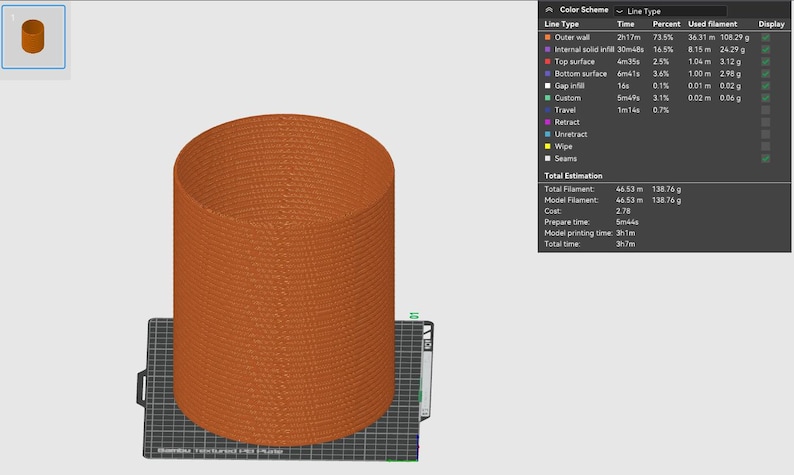The width and height of the screenshot is (794, 475).
Task: Click the Seams label
Action: click(566, 159)
